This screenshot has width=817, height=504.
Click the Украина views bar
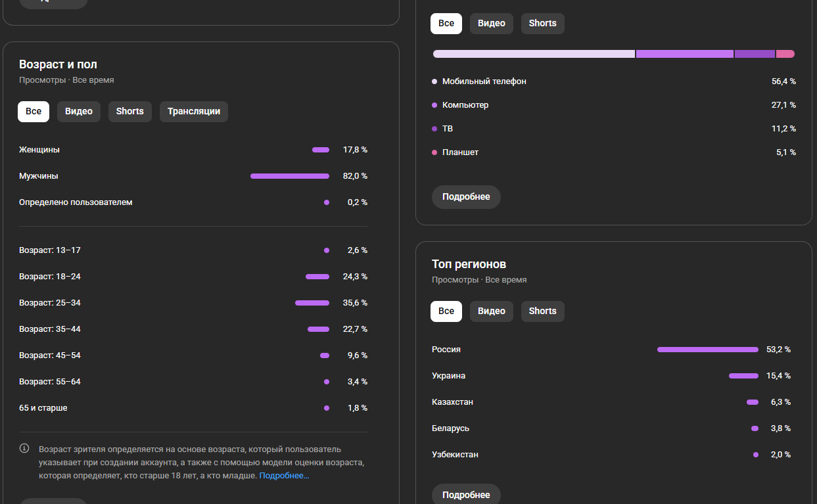pos(743,376)
